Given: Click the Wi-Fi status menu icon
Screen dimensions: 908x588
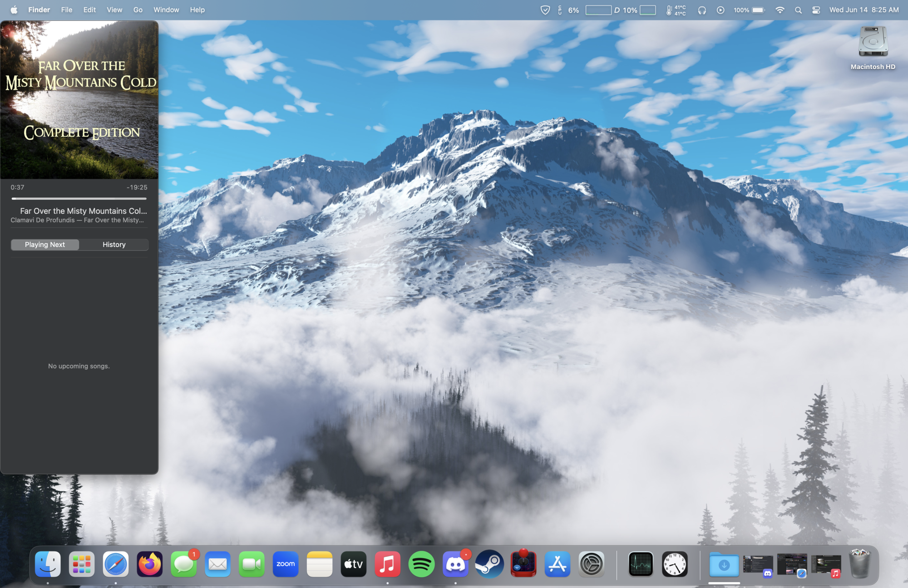Looking at the screenshot, I should click(x=780, y=10).
